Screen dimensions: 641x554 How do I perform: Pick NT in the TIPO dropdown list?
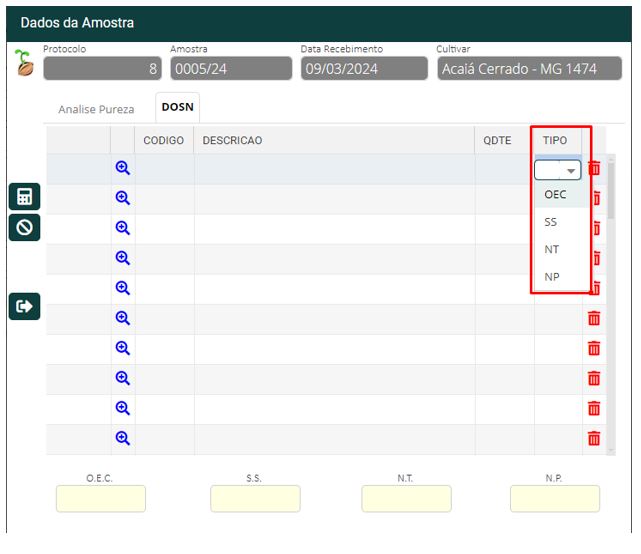pos(552,250)
